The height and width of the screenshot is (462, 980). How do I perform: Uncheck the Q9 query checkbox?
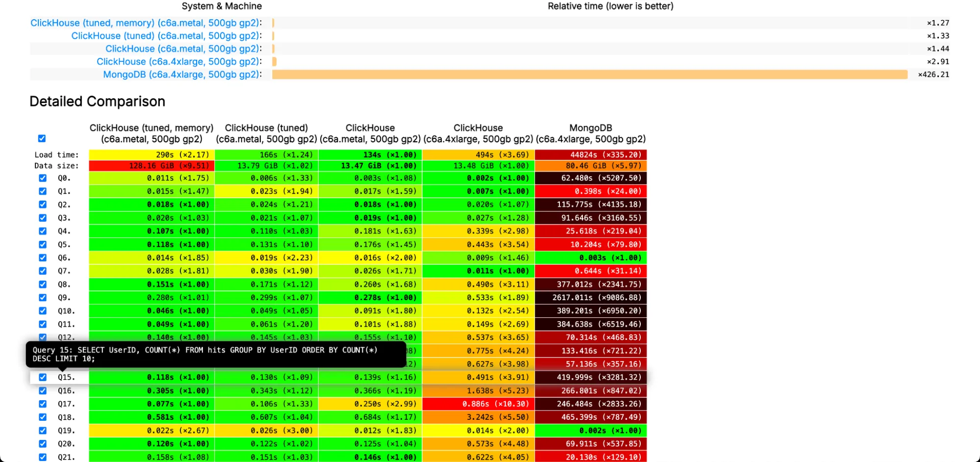click(43, 298)
